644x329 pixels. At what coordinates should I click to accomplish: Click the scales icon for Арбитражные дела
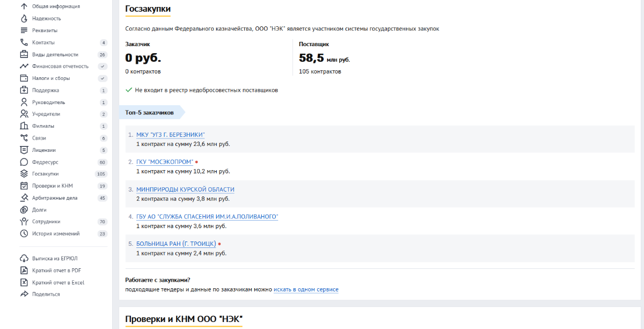click(x=24, y=198)
